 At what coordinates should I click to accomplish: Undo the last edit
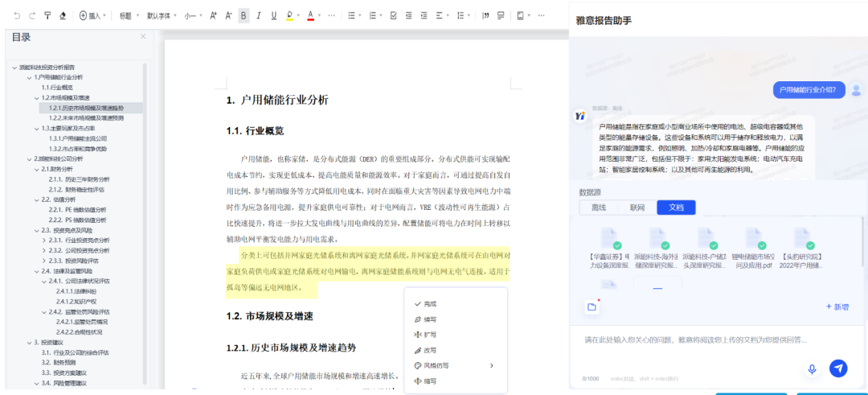coord(17,15)
